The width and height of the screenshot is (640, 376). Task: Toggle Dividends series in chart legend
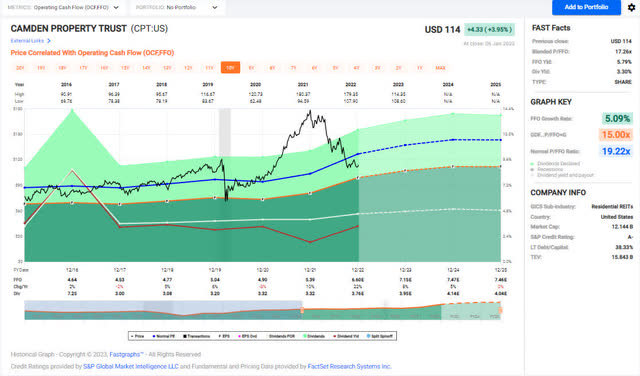pos(314,336)
